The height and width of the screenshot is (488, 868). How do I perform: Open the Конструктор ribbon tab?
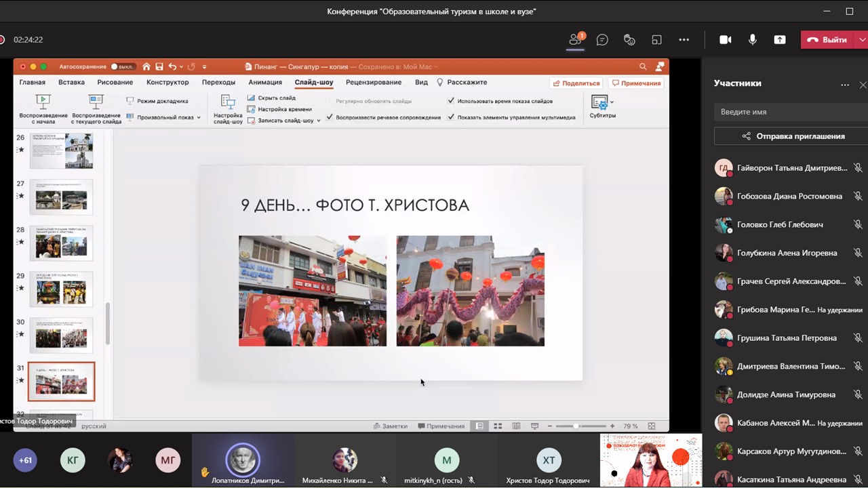pyautogui.click(x=167, y=83)
